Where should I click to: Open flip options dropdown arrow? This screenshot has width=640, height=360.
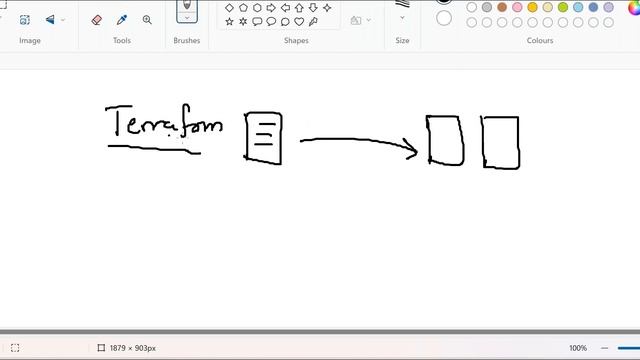[x=63, y=20]
